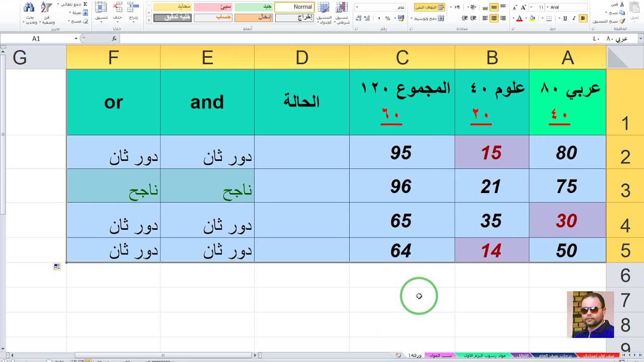Switch to sheet tab ورقة١

[416, 355]
